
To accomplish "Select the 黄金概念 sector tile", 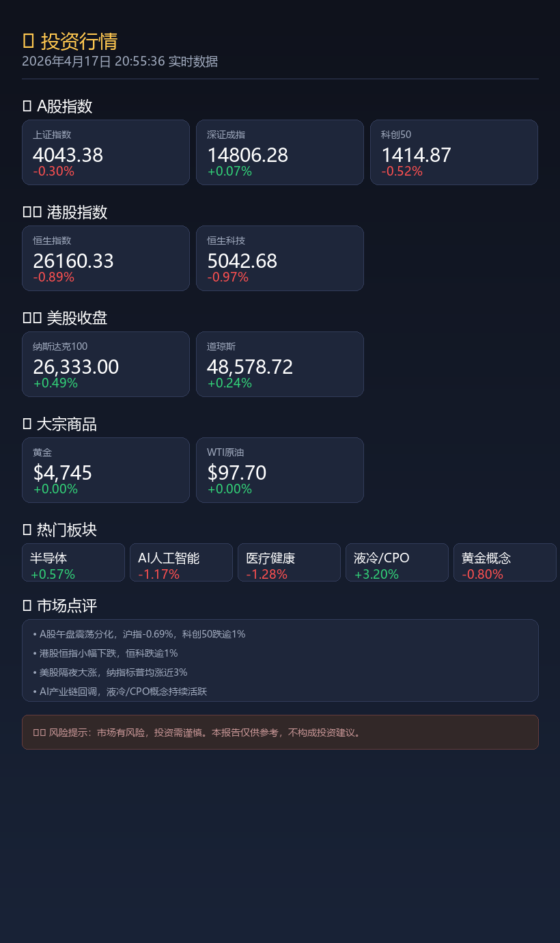I will click(x=505, y=562).
